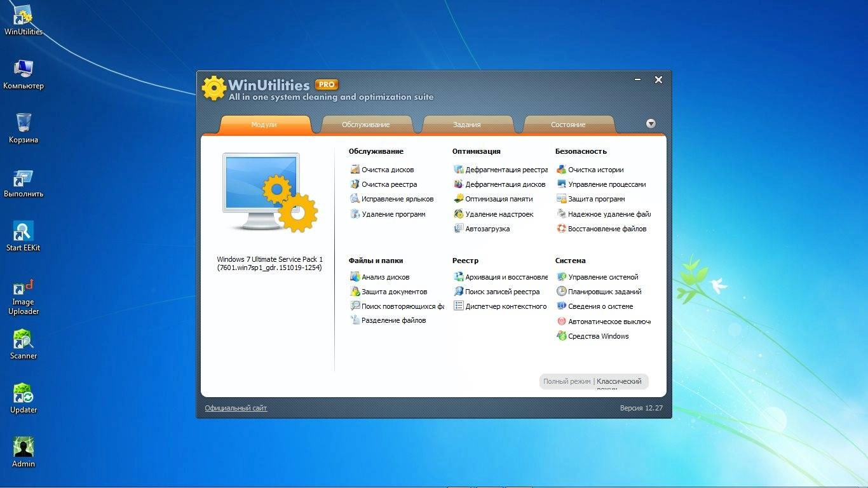The height and width of the screenshot is (488, 868).
Task: Open the Управление процессами icon
Action: click(x=562, y=184)
